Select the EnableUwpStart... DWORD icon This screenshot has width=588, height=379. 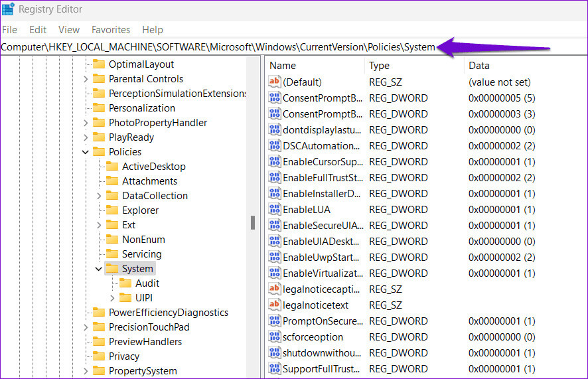pyautogui.click(x=275, y=257)
